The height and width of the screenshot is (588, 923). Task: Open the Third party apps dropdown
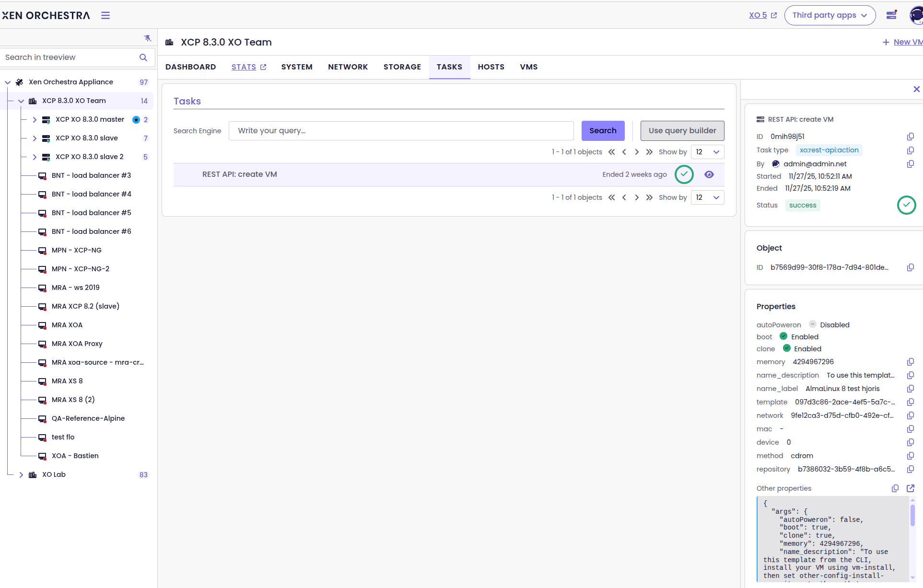pyautogui.click(x=830, y=15)
